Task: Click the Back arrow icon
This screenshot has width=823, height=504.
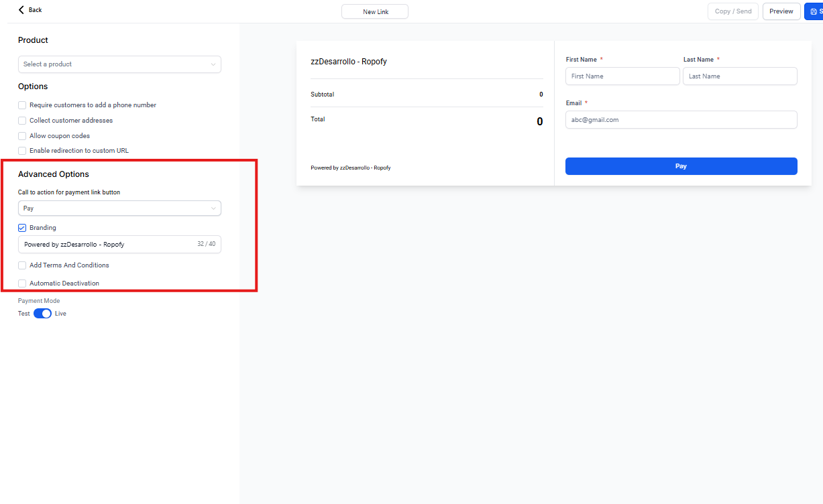Action: tap(21, 10)
